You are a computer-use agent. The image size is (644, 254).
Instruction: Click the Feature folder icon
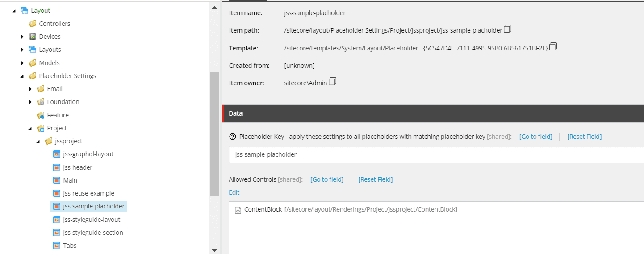[41, 115]
